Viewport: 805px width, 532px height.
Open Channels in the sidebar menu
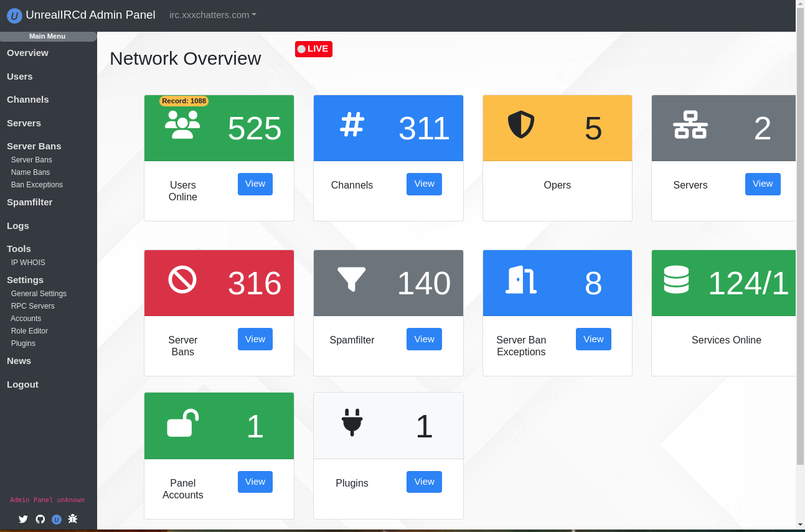(28, 100)
